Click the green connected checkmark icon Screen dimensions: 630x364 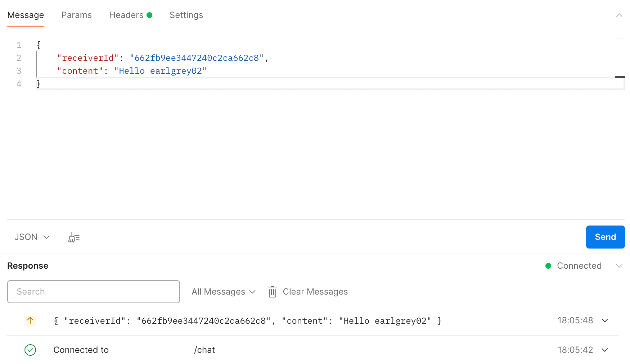(x=30, y=350)
